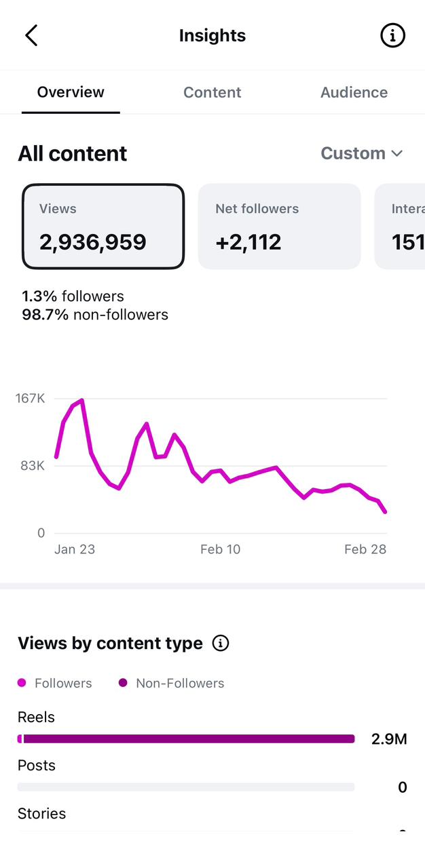Switch to the Audience tab

click(354, 92)
